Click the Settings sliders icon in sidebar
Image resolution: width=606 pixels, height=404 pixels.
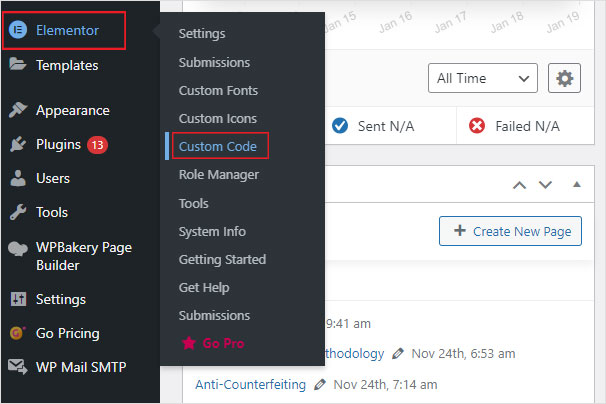(18, 299)
